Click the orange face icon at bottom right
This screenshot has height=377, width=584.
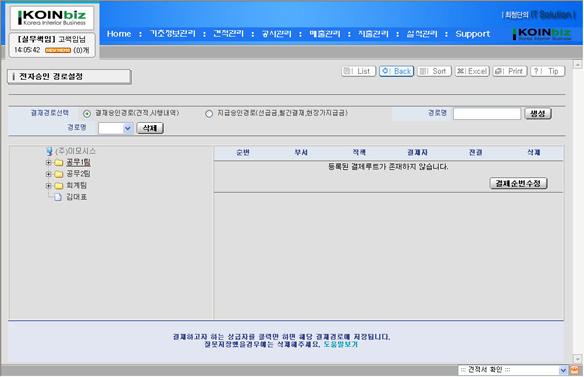point(575,370)
